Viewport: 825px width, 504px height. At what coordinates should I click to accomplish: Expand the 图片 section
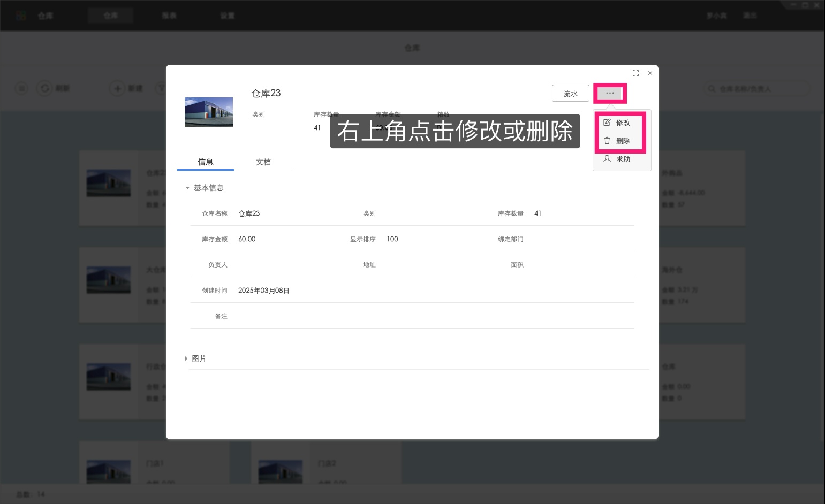point(186,358)
